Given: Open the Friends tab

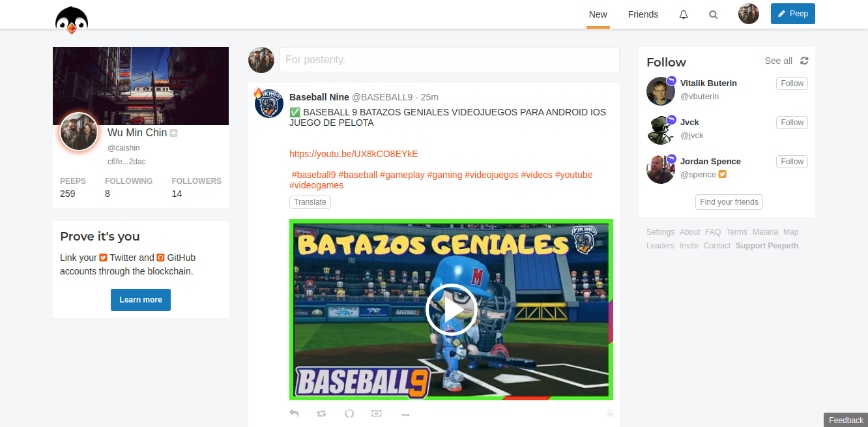Looking at the screenshot, I should 643,14.
